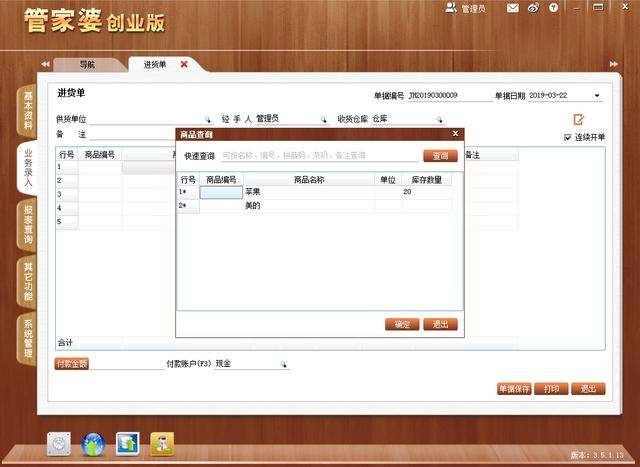Click the orange edit note icon
The height and width of the screenshot is (467, 640).
tap(578, 119)
